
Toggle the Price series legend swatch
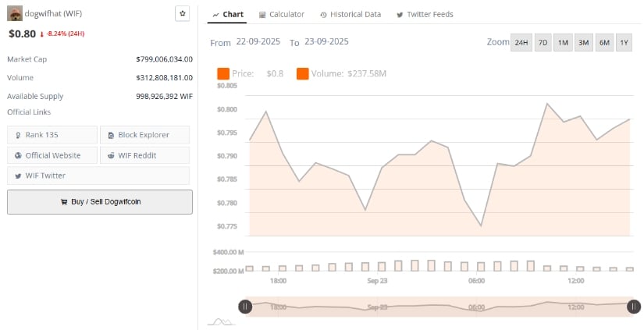pos(223,74)
